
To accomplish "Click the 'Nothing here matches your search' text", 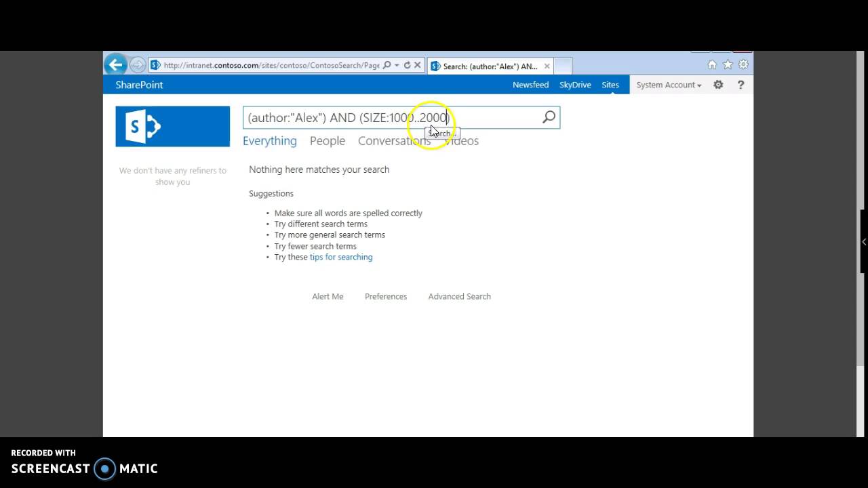I will pos(319,169).
